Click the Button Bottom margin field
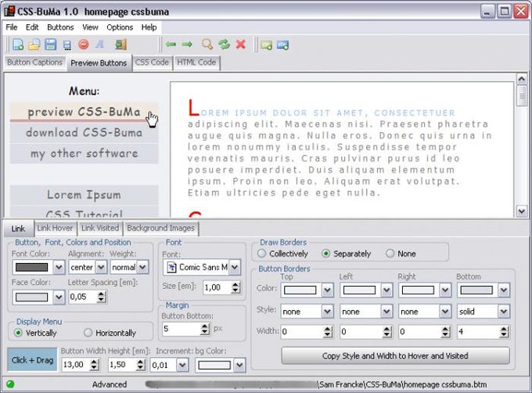Image resolution: width=532 pixels, height=393 pixels. pyautogui.click(x=182, y=329)
